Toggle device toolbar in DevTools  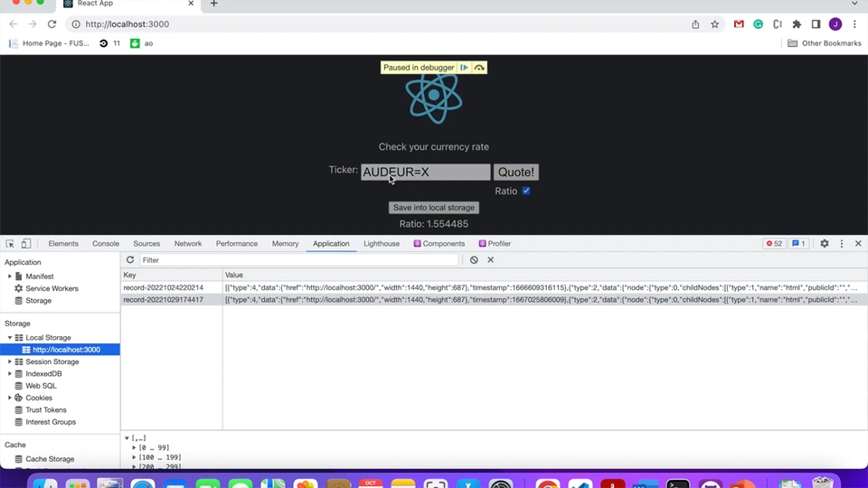pos(26,243)
